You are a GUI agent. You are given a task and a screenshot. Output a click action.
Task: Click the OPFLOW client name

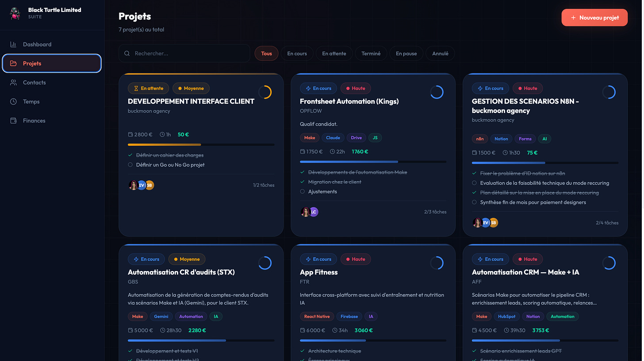tap(311, 111)
